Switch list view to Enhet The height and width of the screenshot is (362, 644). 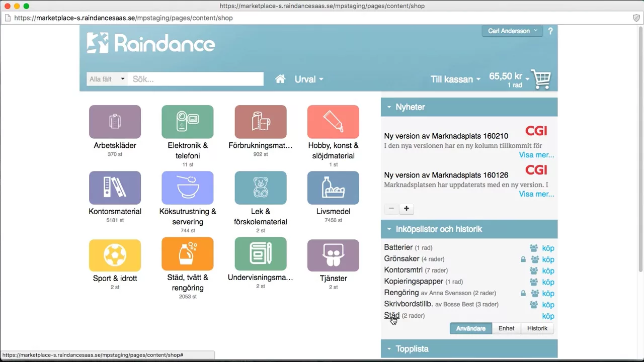click(506, 328)
